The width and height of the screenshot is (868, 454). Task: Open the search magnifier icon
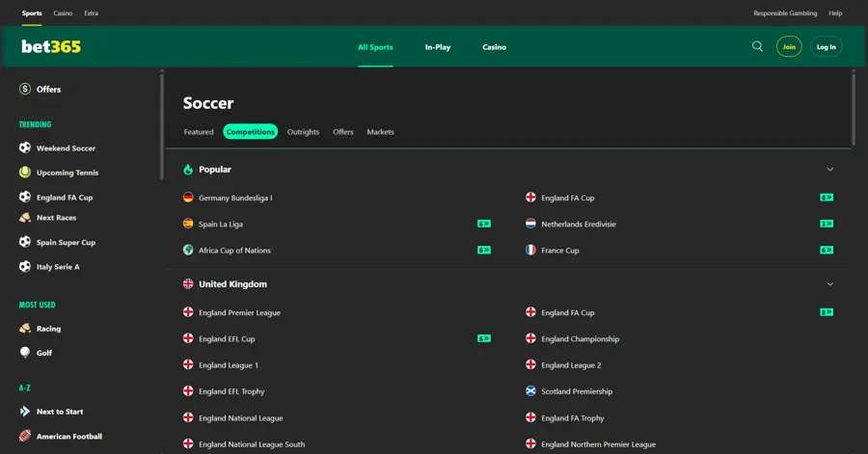coord(757,46)
